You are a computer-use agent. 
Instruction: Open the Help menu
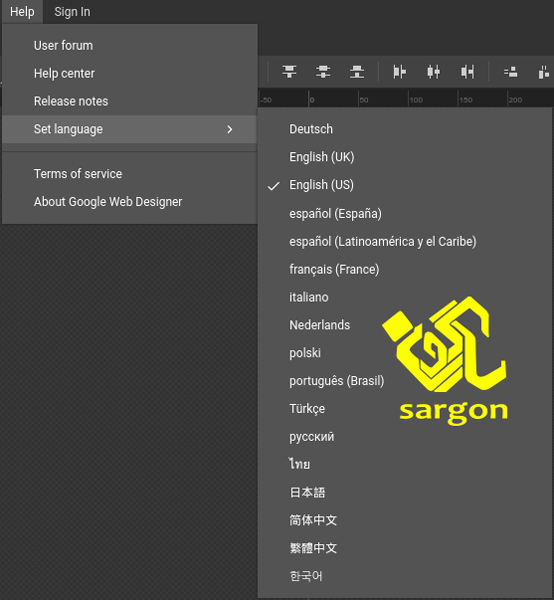[x=22, y=12]
